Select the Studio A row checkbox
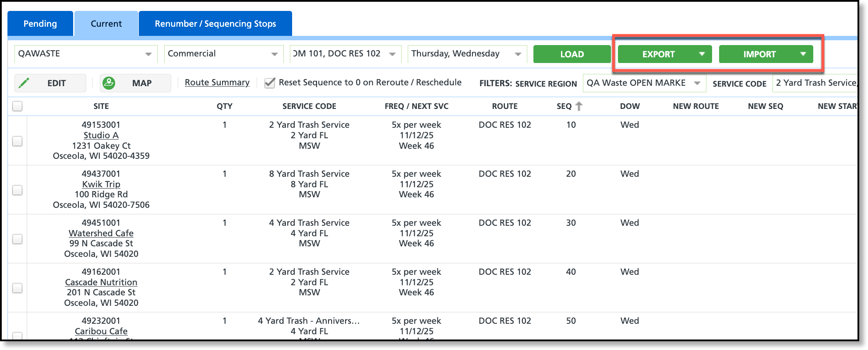This screenshot has height=350, width=868. click(x=18, y=141)
